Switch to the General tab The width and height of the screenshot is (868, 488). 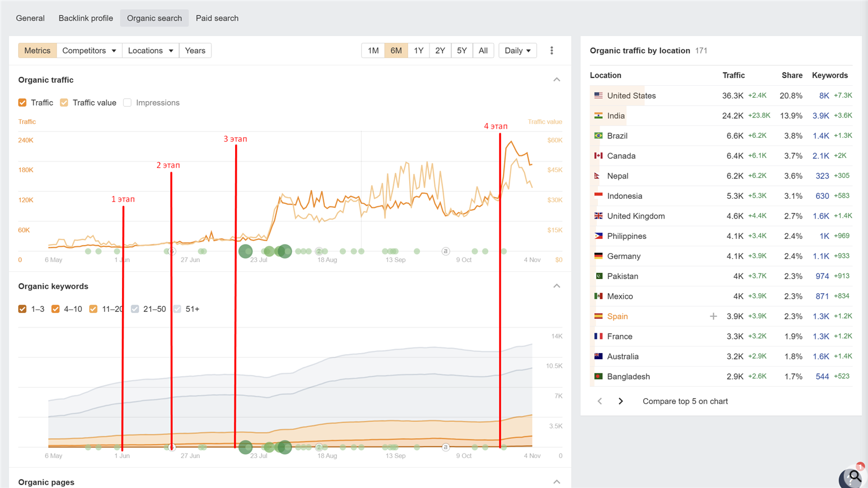[31, 18]
